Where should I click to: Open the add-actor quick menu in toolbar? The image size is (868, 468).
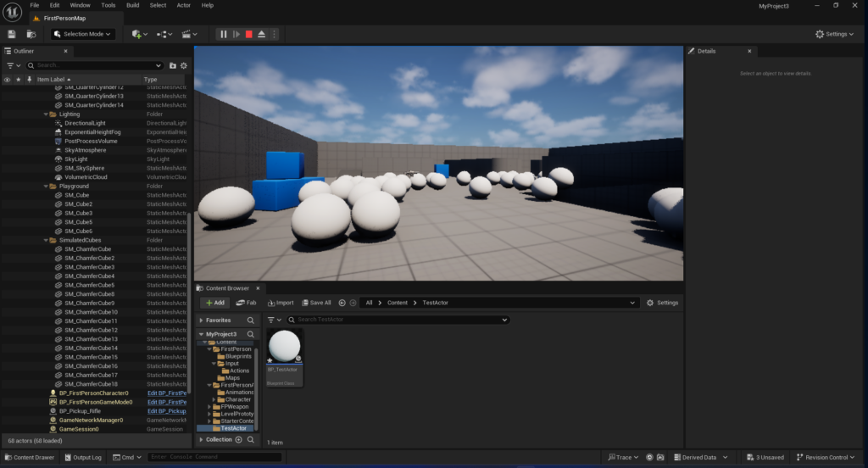[x=140, y=34]
